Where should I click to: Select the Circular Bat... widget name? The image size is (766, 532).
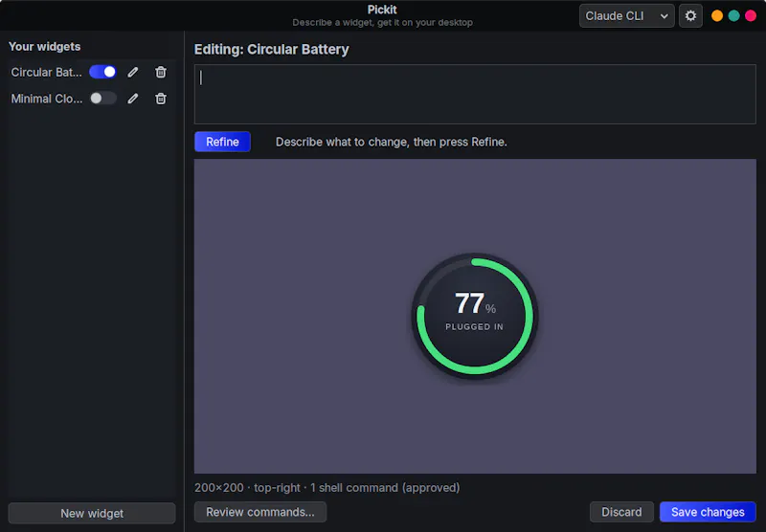tap(46, 72)
